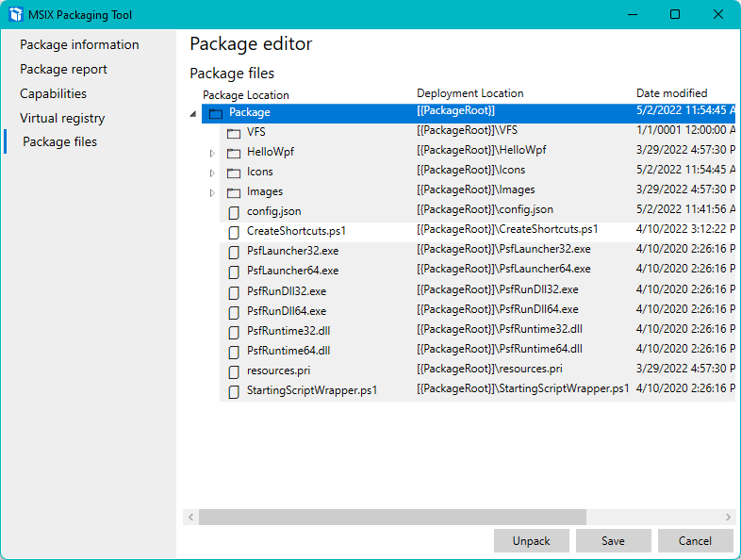Click the Icons folder icon
This screenshot has width=741, height=560.
click(x=234, y=173)
